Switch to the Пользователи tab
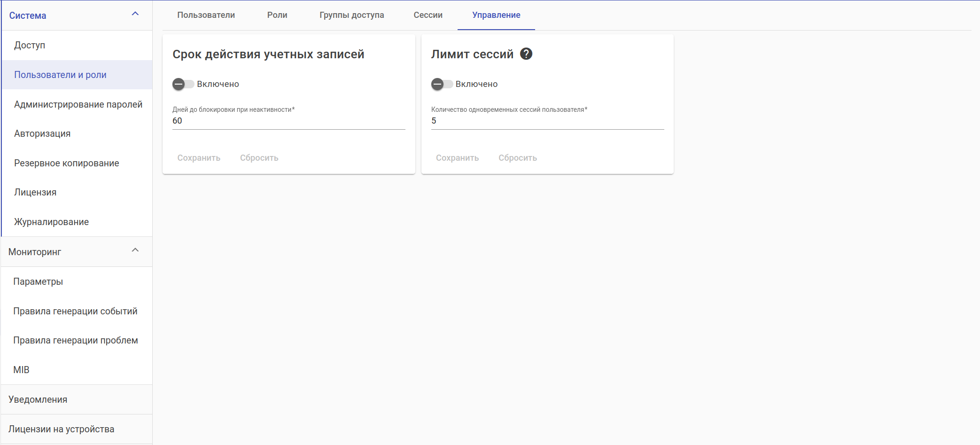This screenshot has height=445, width=980. [206, 15]
